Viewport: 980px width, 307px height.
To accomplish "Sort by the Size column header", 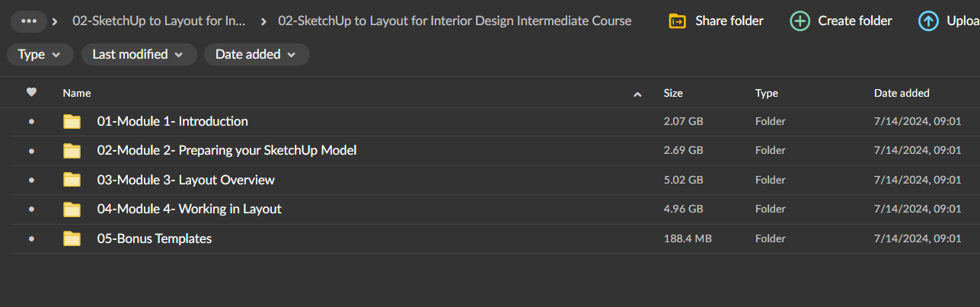I will click(x=673, y=93).
